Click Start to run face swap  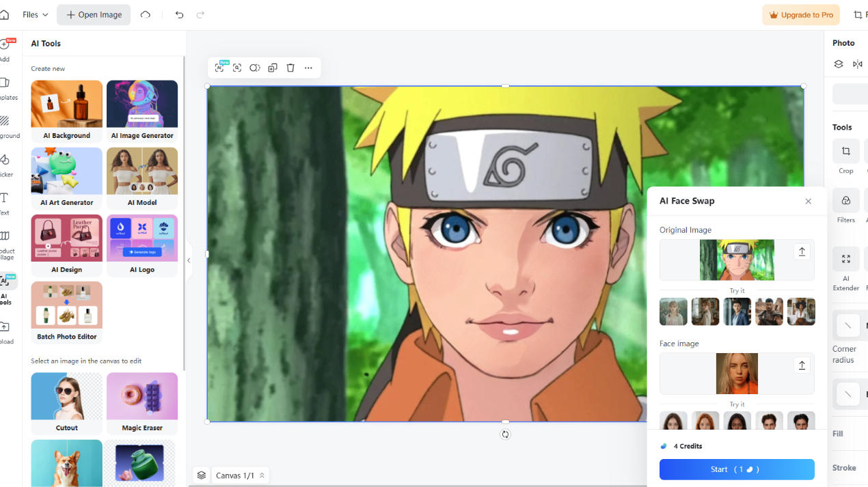click(x=737, y=469)
